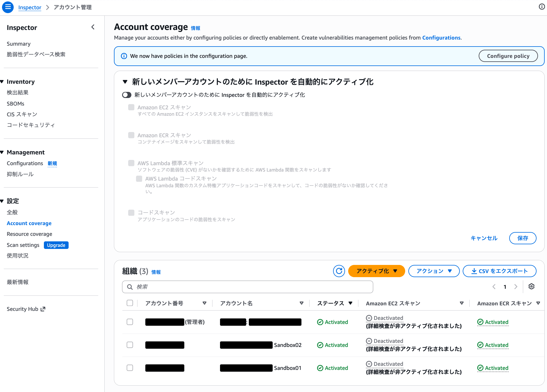Check the Amazon EC2 スキャン checkbox
The width and height of the screenshot is (547, 392).
(x=131, y=107)
